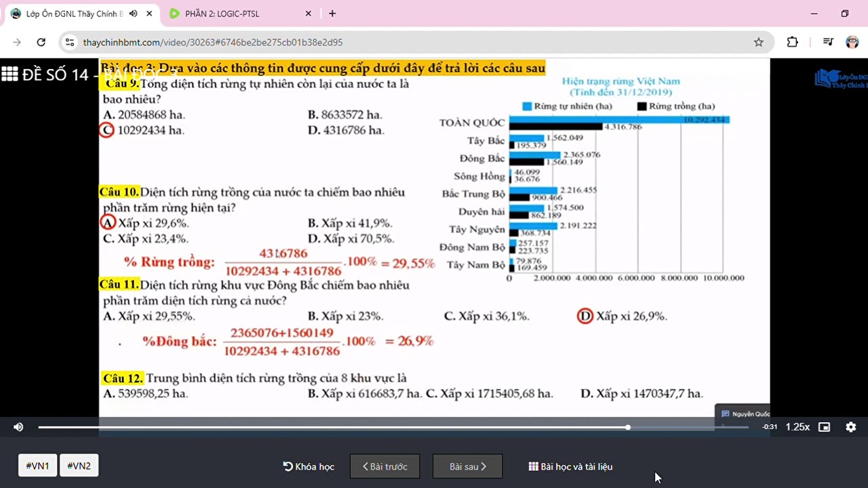Viewport: 868px width, 488px height.
Task: Click the Câu 11. question label
Action: [x=119, y=285]
